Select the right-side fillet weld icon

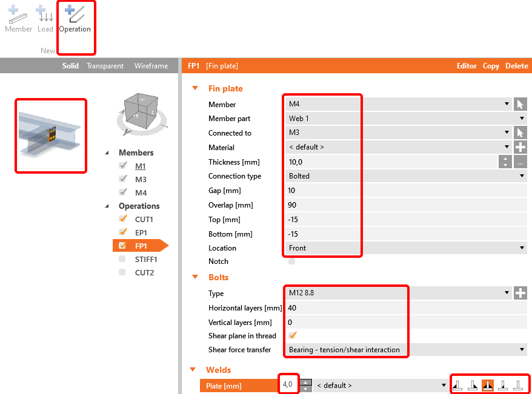[473, 386]
